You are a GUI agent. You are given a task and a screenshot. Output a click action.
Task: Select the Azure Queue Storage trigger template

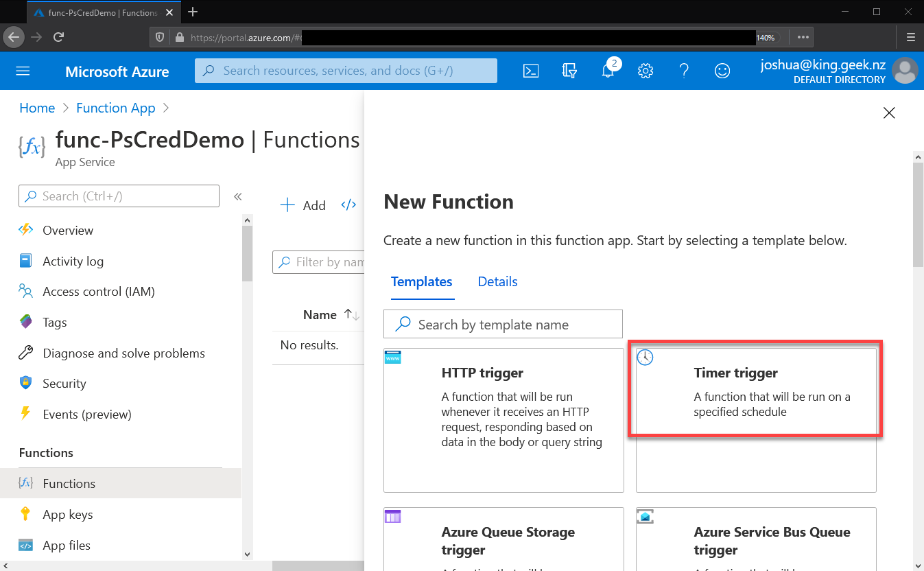(504, 539)
